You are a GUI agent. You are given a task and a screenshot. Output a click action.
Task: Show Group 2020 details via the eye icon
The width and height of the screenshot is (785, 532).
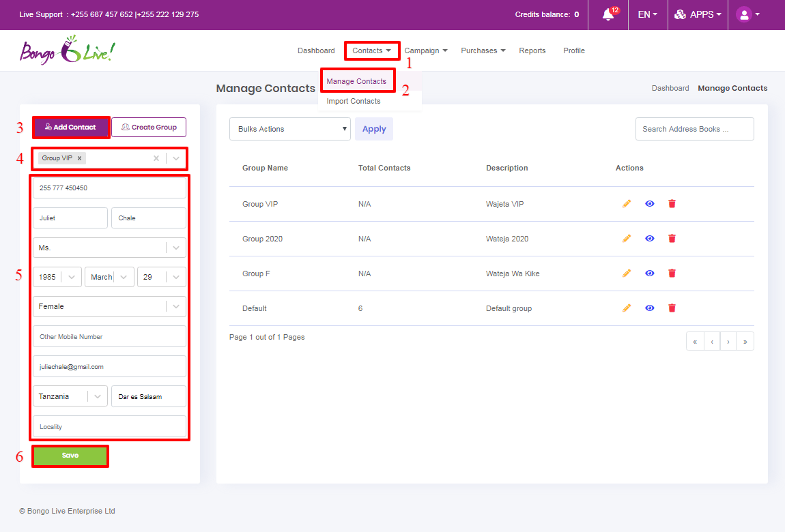tap(650, 239)
